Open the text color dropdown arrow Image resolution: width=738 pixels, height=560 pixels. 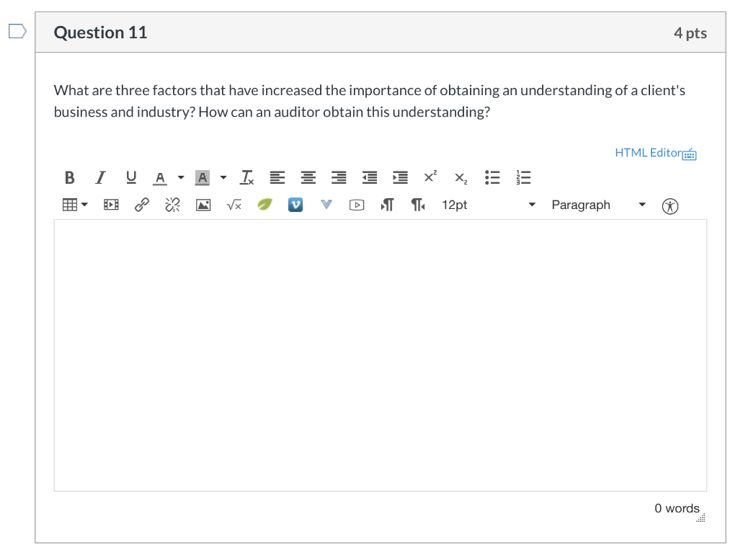coord(181,177)
